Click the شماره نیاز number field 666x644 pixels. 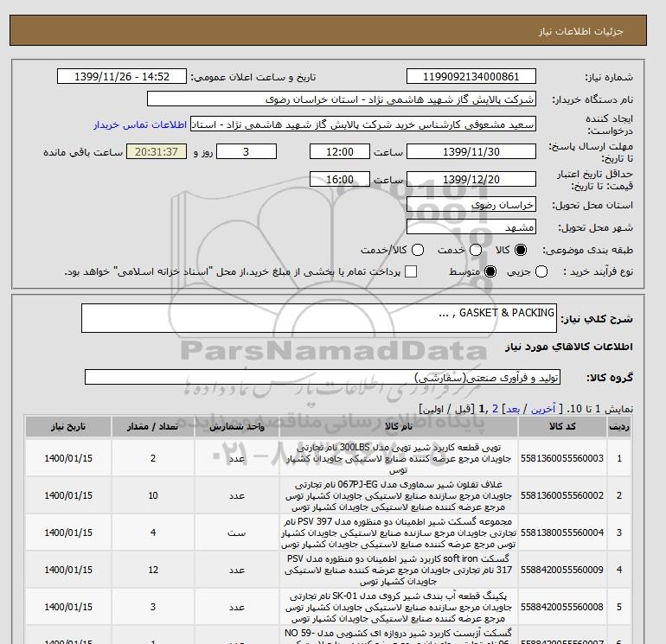tap(471, 77)
